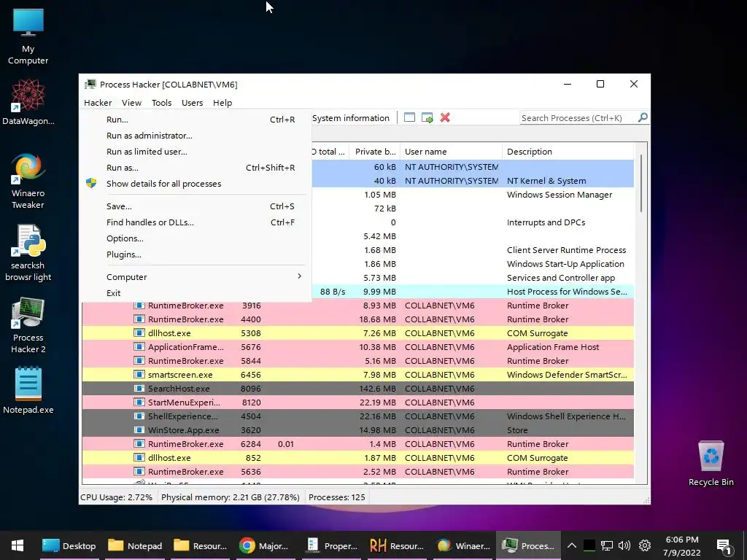Sort by Private bytes column header
This screenshot has height=560, width=747.
[375, 152]
